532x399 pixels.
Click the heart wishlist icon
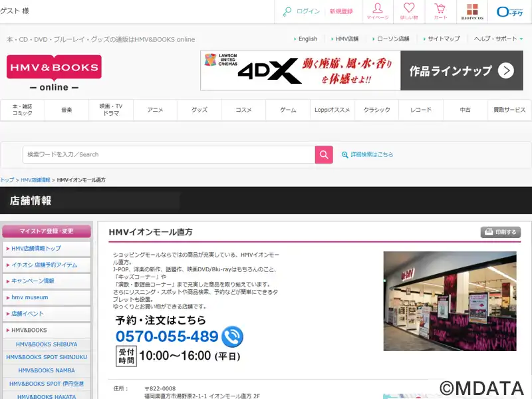(x=408, y=11)
